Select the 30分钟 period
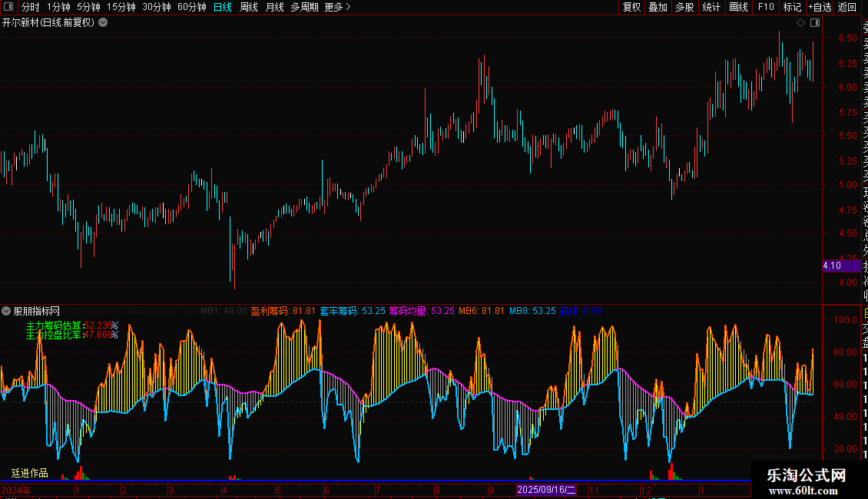Viewport: 868px width, 499px height. [x=157, y=7]
